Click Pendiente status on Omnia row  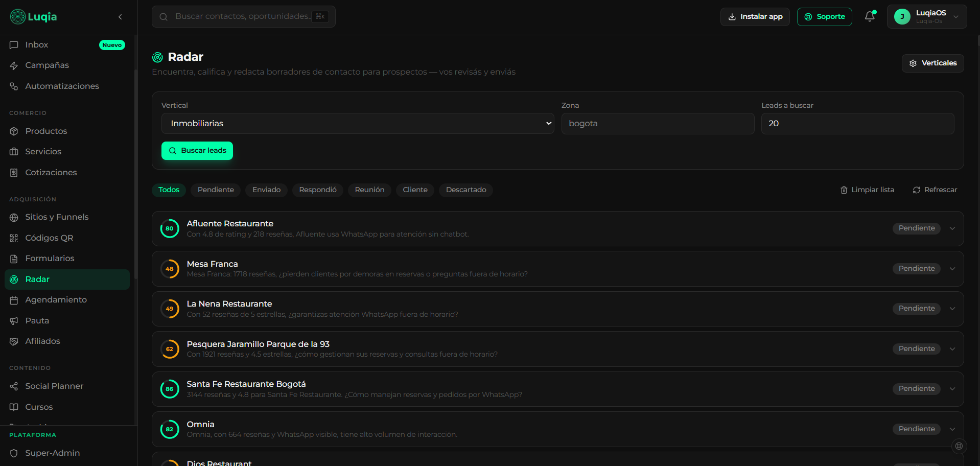917,429
